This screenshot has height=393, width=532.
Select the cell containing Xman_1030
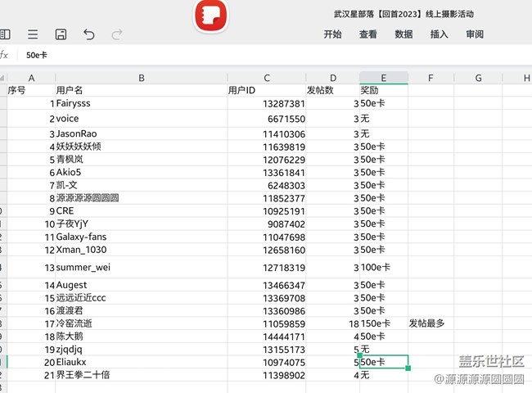(x=142, y=250)
